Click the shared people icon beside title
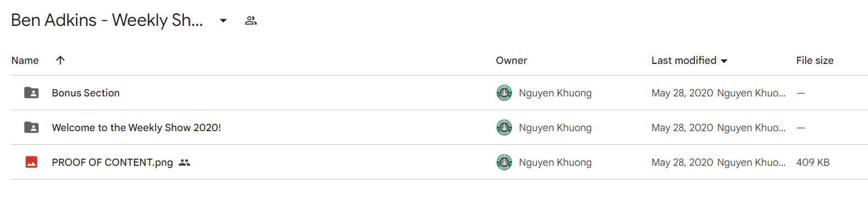 251,20
